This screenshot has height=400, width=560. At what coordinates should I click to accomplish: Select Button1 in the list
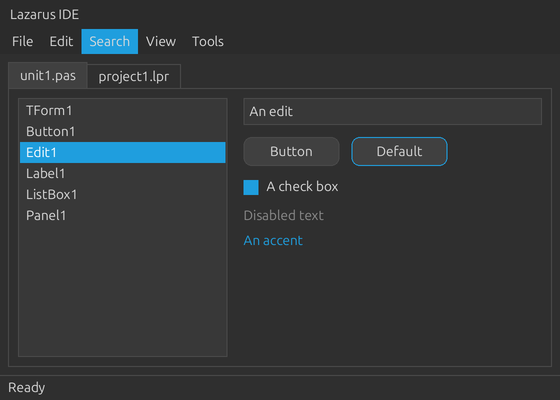(x=122, y=131)
